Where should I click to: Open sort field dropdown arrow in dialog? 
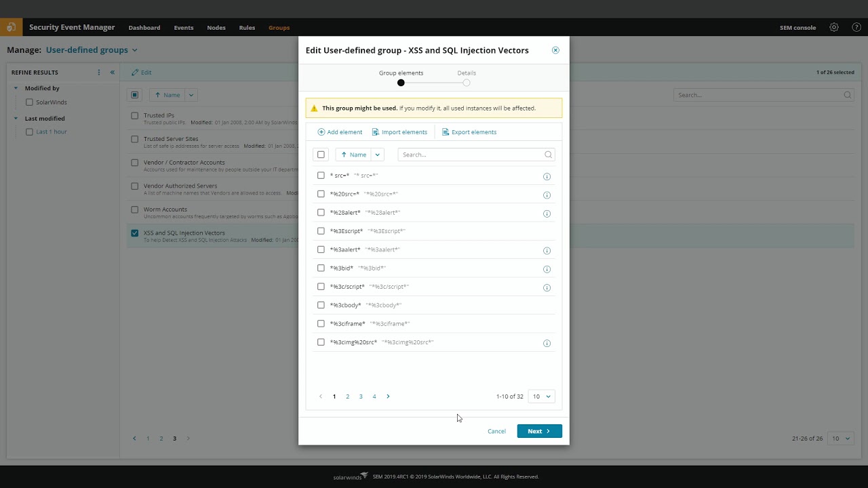[x=378, y=155]
